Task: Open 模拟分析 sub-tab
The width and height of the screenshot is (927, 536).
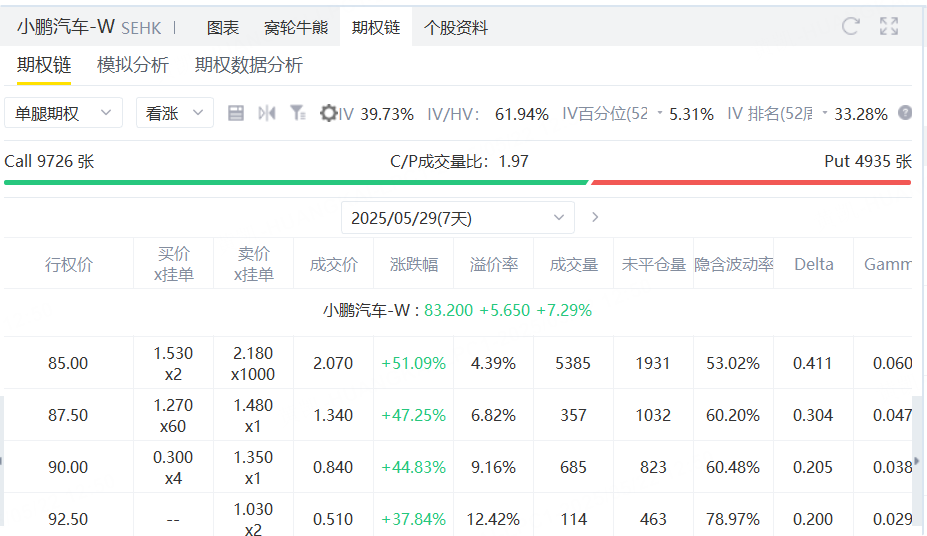Action: [133, 65]
